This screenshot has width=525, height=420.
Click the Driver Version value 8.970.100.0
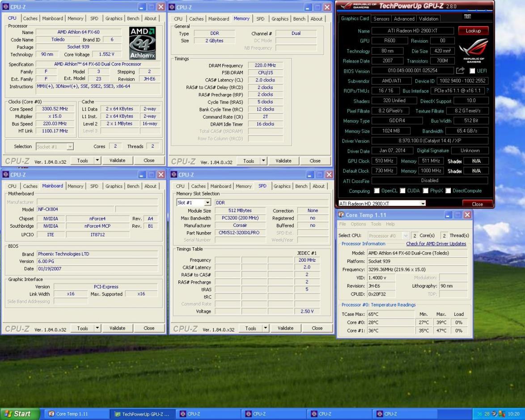click(430, 141)
